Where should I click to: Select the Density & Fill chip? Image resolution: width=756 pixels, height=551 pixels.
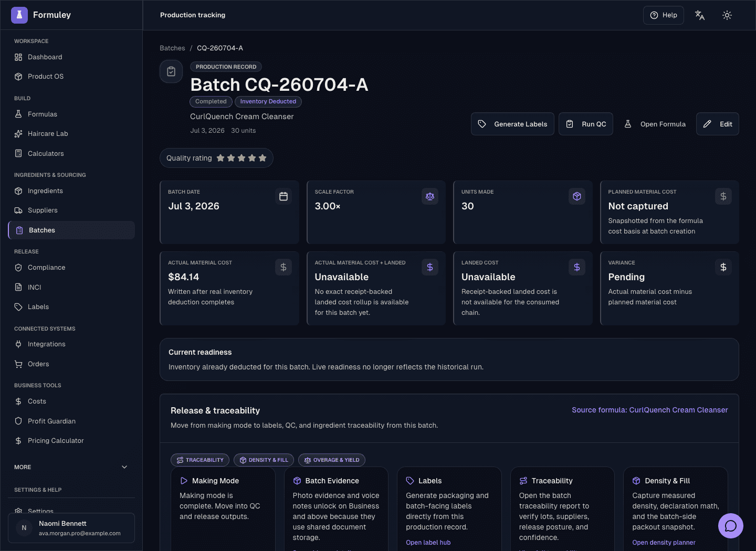[264, 460]
